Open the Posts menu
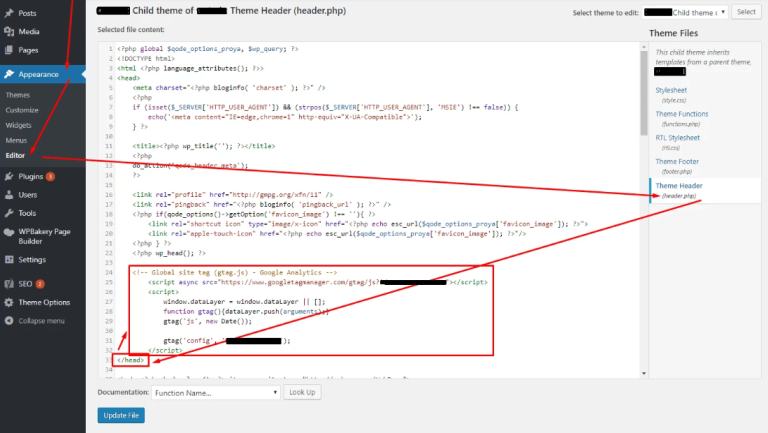Screen dimensions: 768x433 (x=27, y=13)
